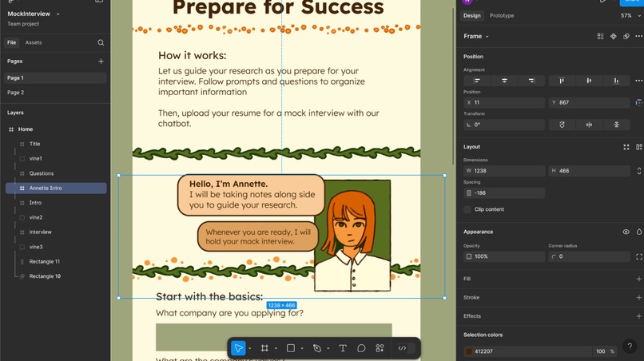Switch to the Assets tab
This screenshot has height=361, width=644.
click(34, 42)
